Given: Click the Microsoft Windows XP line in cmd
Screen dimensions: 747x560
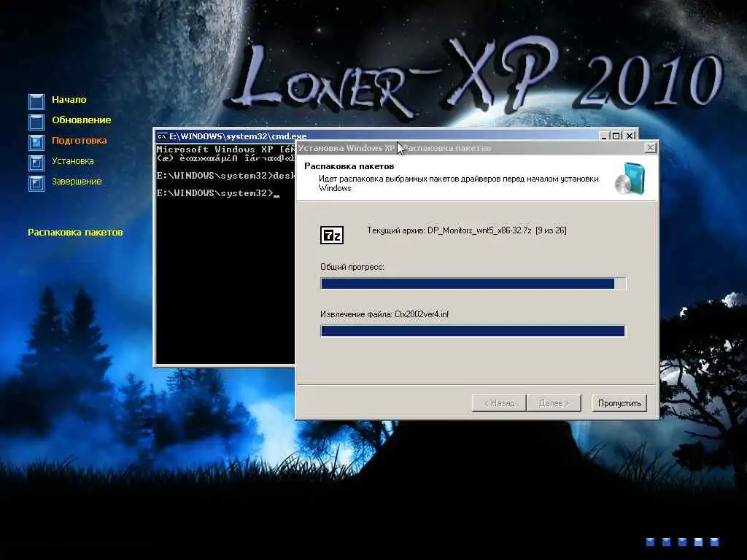Looking at the screenshot, I should pos(225,149).
